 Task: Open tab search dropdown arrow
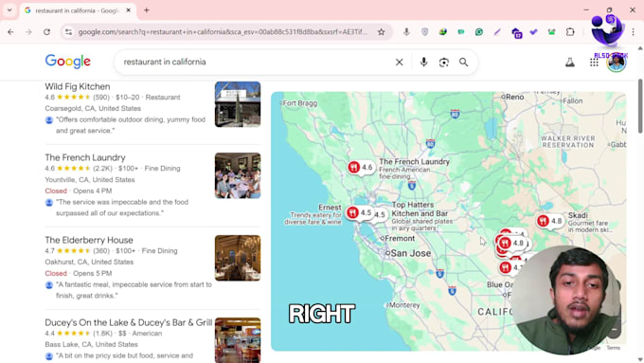pos(9,10)
